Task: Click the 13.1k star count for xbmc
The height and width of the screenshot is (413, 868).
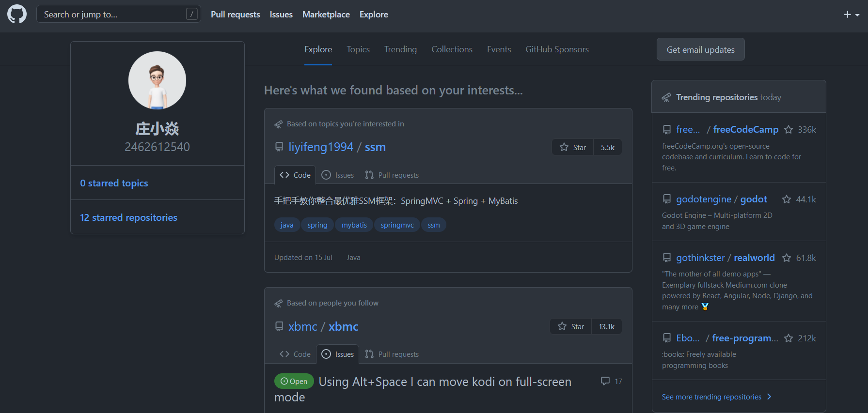Action: (x=607, y=326)
